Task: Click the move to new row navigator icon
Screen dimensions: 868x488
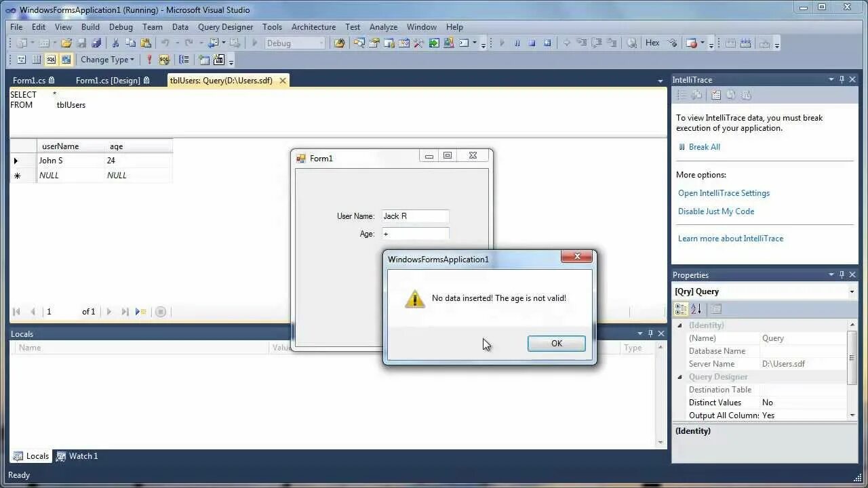Action: click(x=141, y=312)
